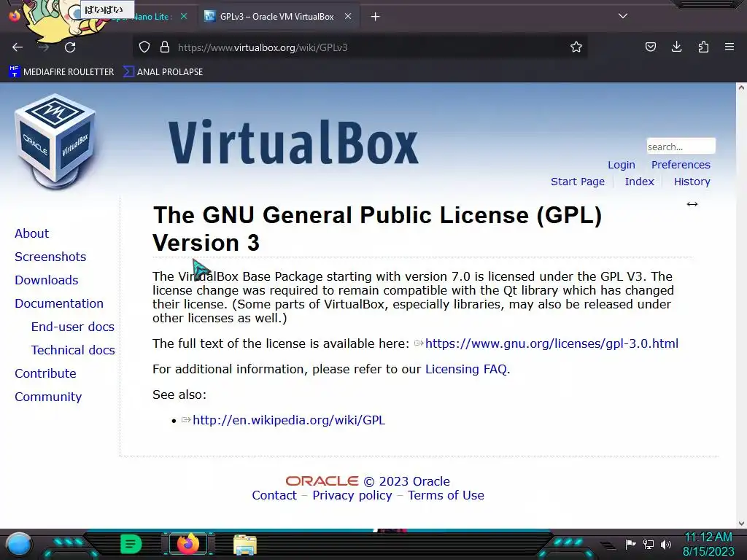Open File Explorer from taskbar
The image size is (747, 560).
[x=245, y=545]
